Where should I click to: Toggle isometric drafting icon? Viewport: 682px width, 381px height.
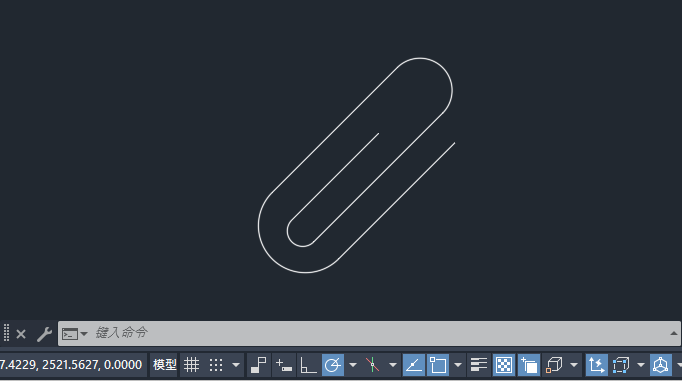pos(373,365)
